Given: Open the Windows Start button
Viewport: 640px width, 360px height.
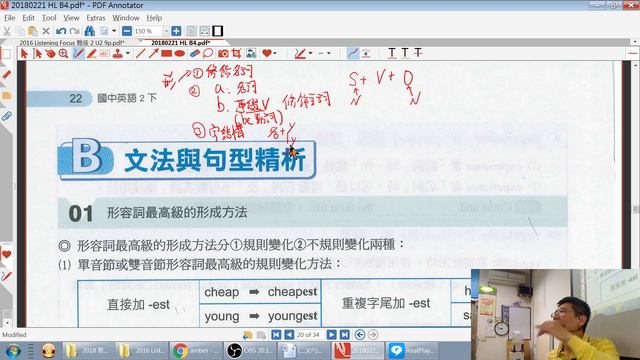Looking at the screenshot, I should [x=13, y=351].
